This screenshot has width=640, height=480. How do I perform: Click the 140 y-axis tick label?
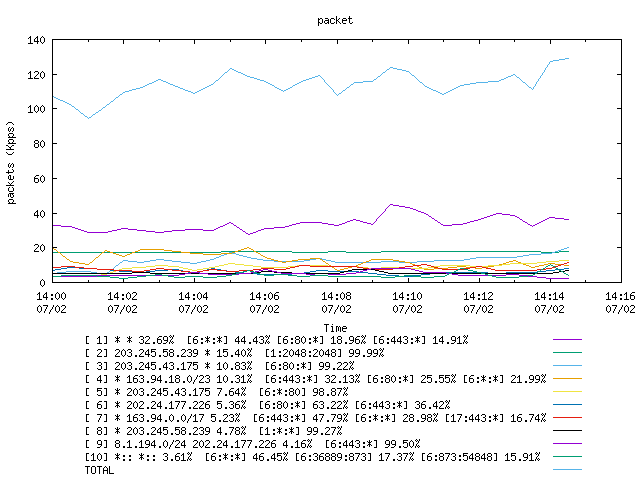coord(36,40)
